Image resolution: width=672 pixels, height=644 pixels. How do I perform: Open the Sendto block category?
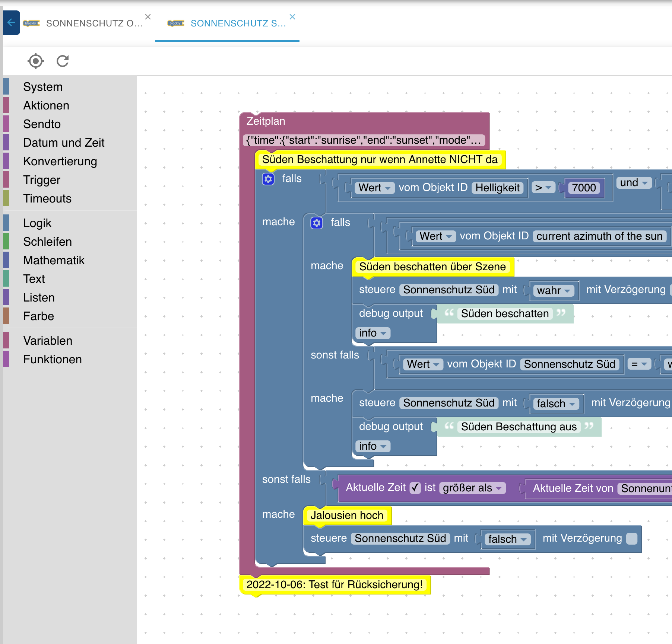(x=70, y=124)
